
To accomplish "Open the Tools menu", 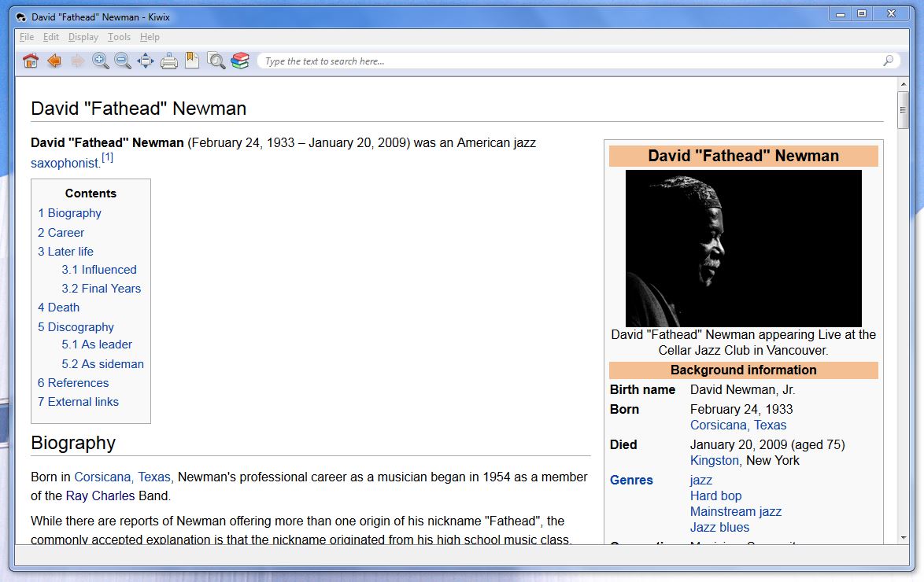I will pos(119,37).
